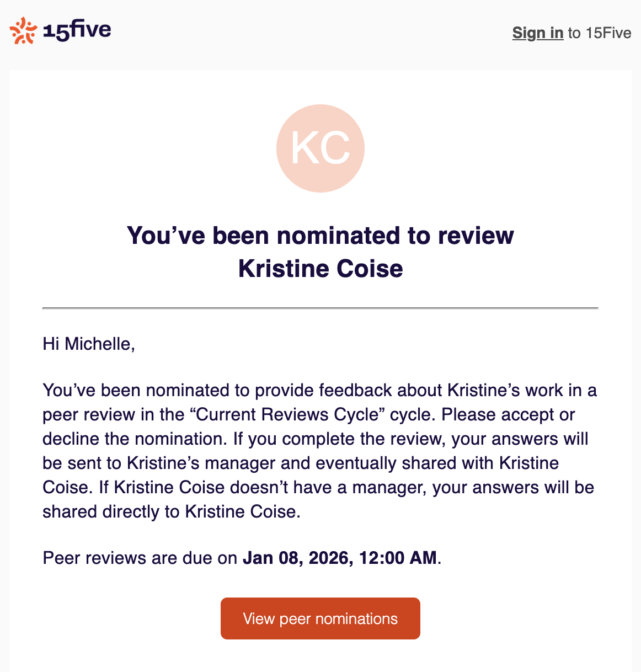This screenshot has height=672, width=641.
Task: Click the "shared directly to Kristine Coise" line
Action: pyautogui.click(x=171, y=512)
